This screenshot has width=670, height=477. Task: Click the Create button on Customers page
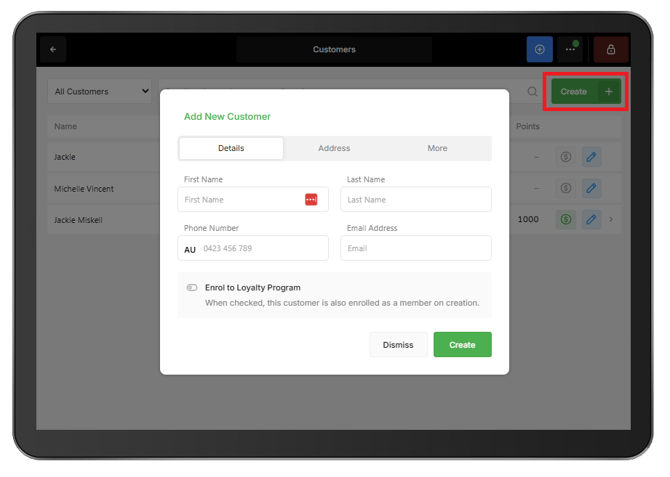point(586,91)
